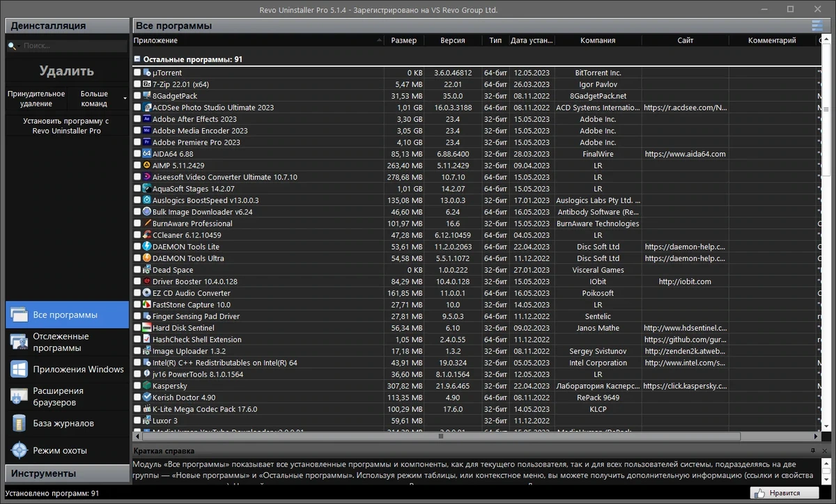Click the ACDSee Photo Studio icon
The image size is (836, 504).
[147, 107]
